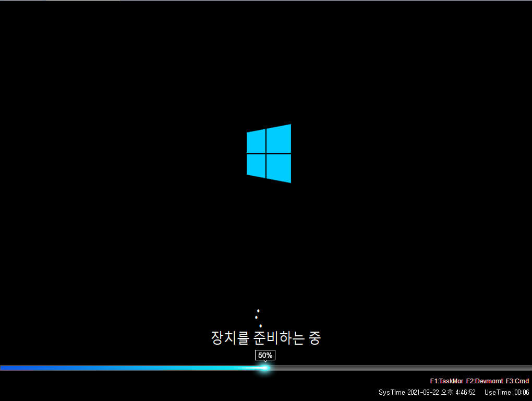The image size is (532, 401).
Task: Click the Windows logo in the center
Action: click(269, 153)
